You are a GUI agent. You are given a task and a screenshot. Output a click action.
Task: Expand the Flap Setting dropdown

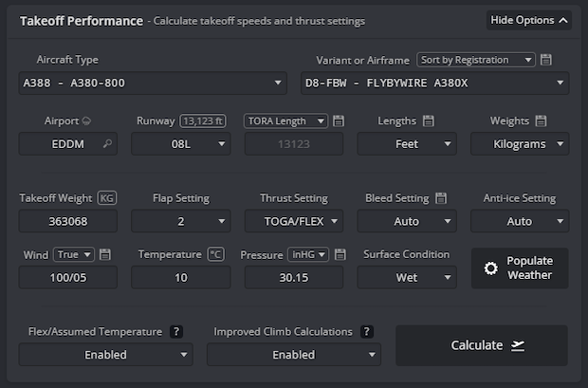(181, 221)
